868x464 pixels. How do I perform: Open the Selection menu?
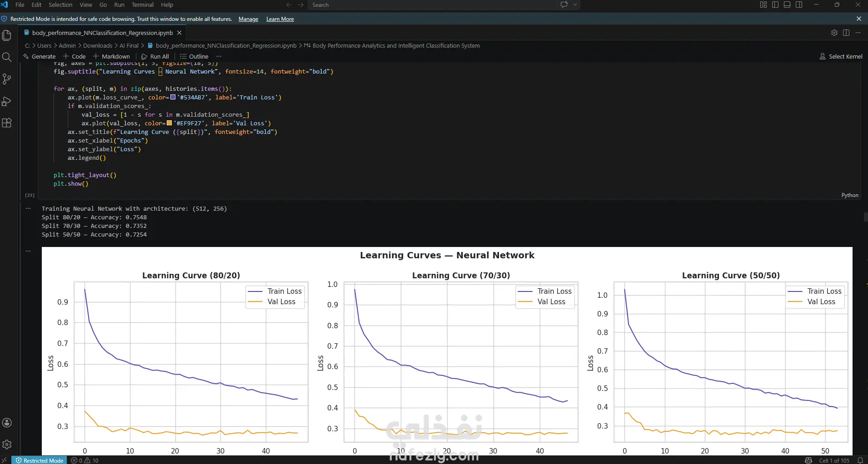[x=60, y=5]
